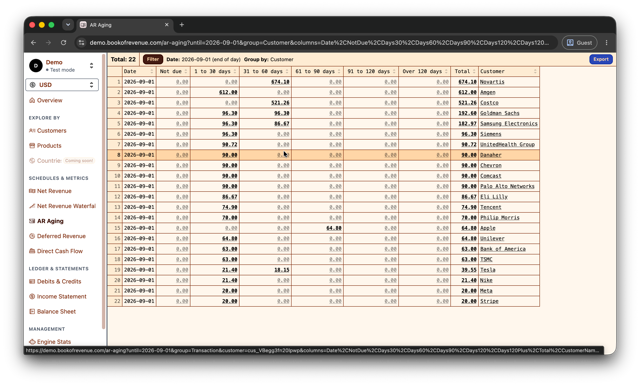Click the Filter button
Screen dimensions: 640x386
coord(153,60)
